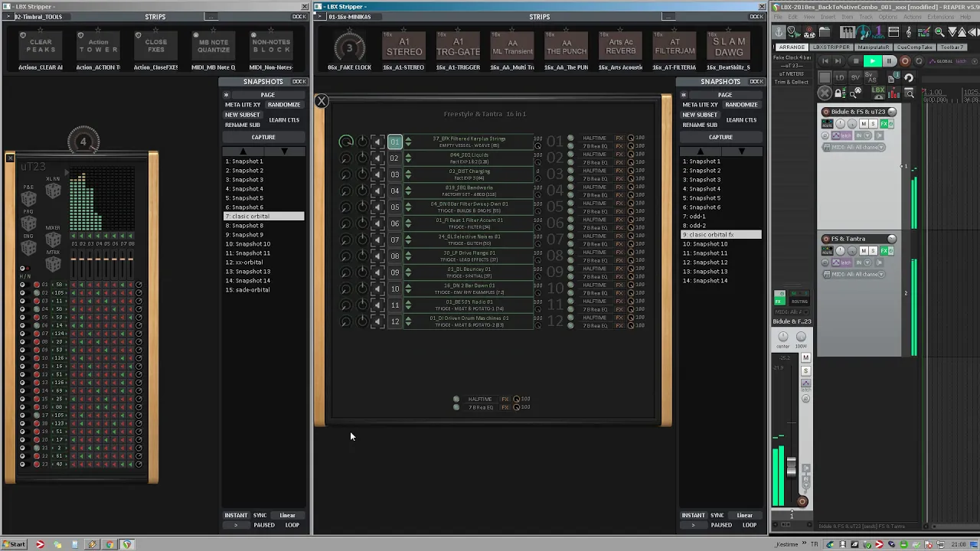Collapse Bidule & FS & uT23 track with minus button
This screenshot has height=551, width=980.
tap(892, 112)
